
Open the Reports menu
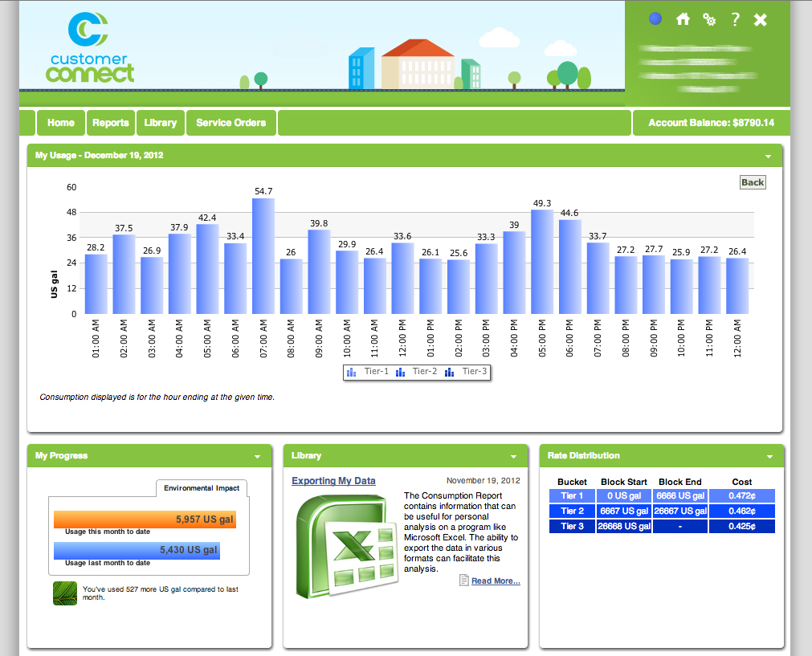point(110,123)
